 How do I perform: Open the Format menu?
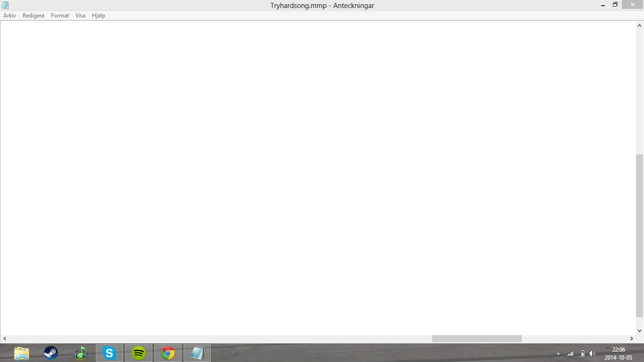pyautogui.click(x=60, y=16)
